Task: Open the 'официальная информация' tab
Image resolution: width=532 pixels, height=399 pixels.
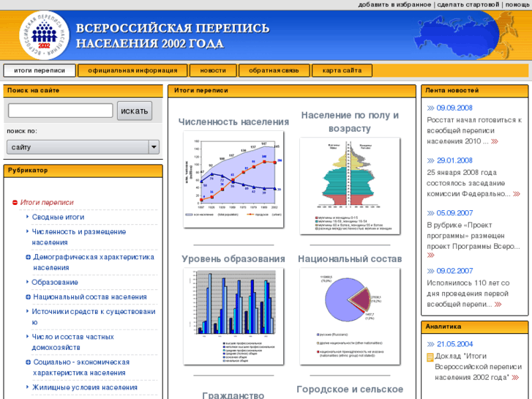Action: pos(132,70)
